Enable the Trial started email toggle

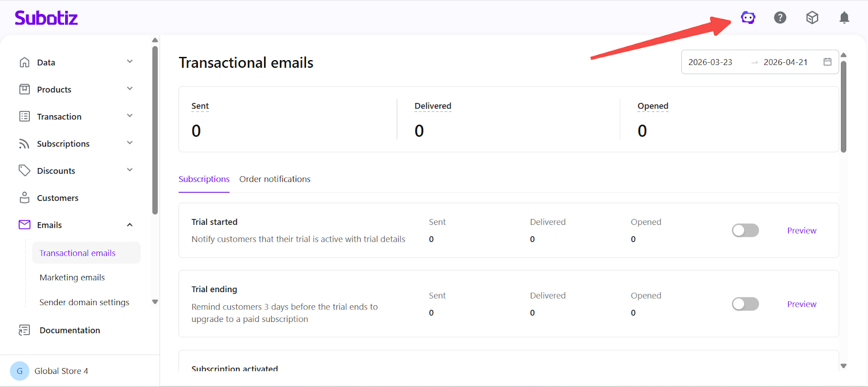[745, 230]
